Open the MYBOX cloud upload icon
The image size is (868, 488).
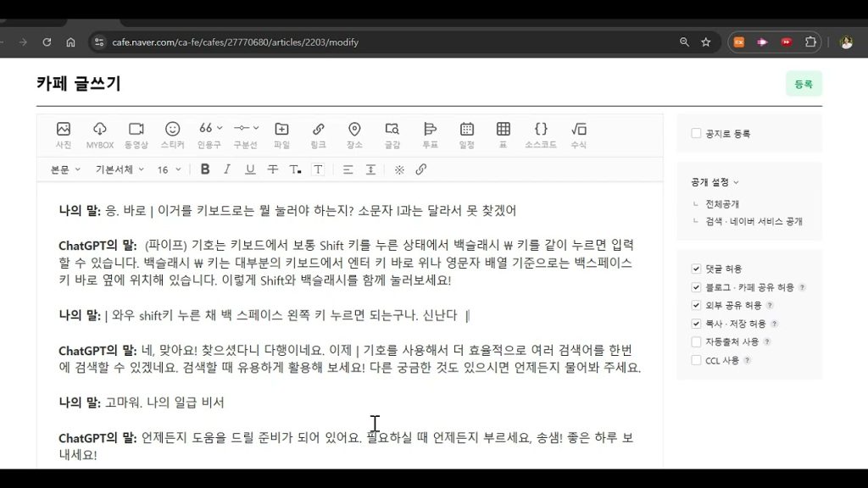(100, 134)
